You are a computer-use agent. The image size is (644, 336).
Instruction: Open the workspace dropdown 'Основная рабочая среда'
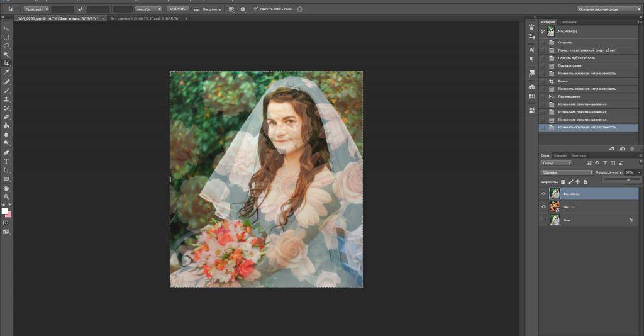pos(608,9)
